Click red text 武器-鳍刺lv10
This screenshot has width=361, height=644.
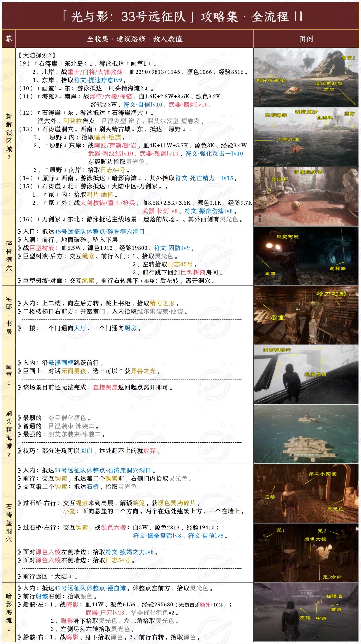pyautogui.click(x=188, y=105)
